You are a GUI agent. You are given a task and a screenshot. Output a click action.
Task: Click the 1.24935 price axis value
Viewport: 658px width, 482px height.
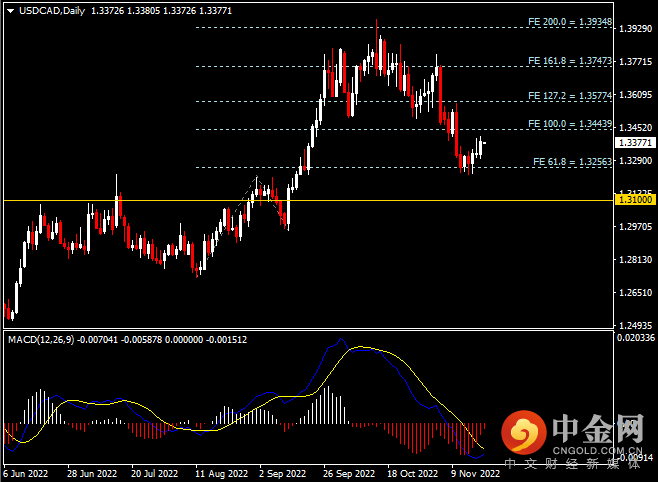[635, 326]
